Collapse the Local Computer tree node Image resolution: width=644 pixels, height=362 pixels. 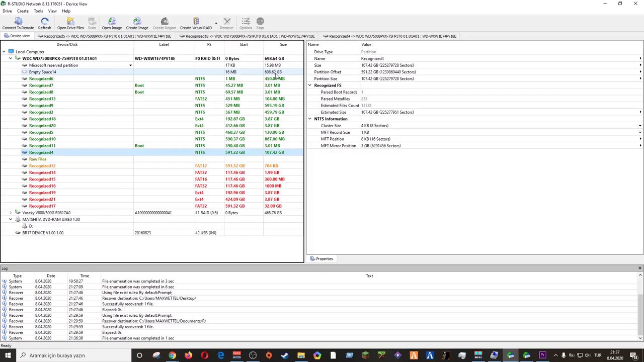coord(4,52)
